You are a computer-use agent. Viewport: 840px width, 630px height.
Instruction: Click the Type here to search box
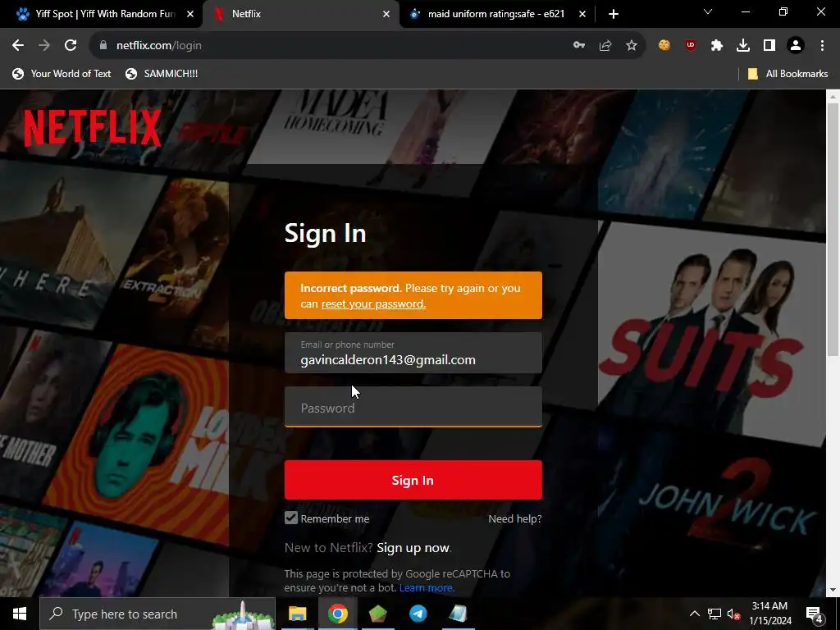coord(157,614)
